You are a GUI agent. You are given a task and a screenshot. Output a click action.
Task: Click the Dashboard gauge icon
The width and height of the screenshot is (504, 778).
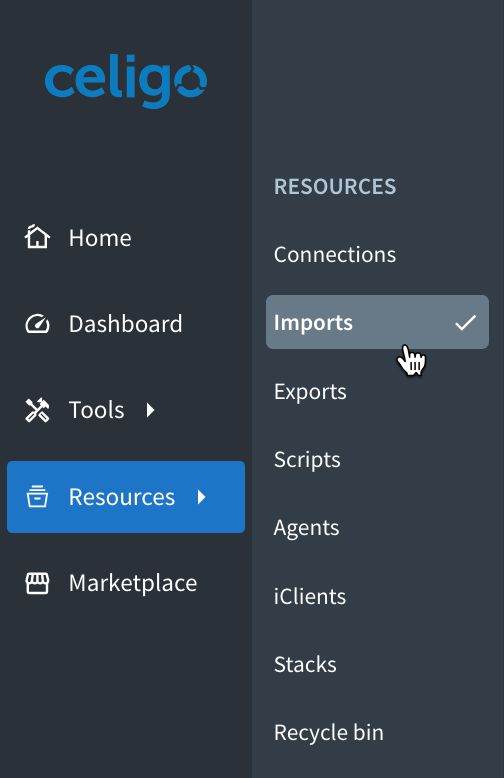37,324
